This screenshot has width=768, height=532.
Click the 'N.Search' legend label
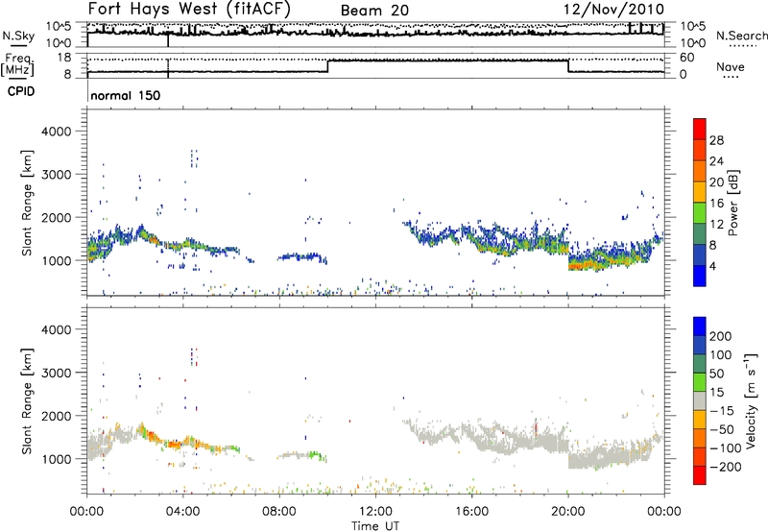[741, 36]
